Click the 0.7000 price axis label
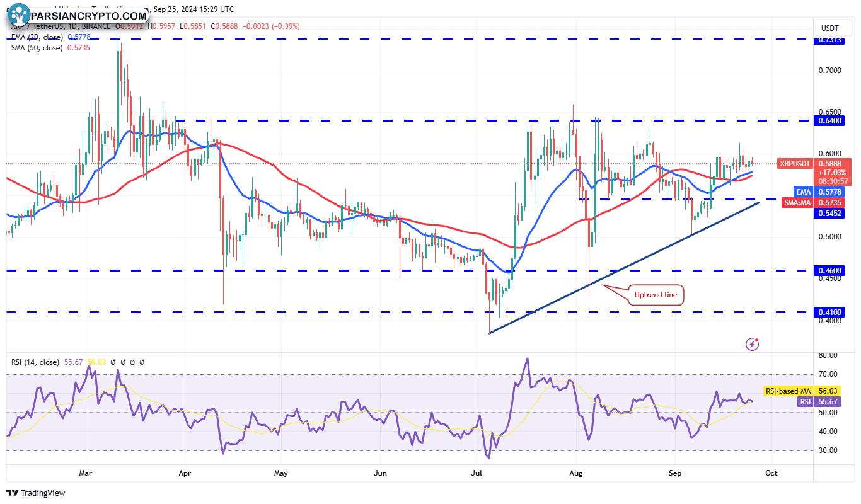The width and height of the screenshot is (861, 504). tap(829, 70)
